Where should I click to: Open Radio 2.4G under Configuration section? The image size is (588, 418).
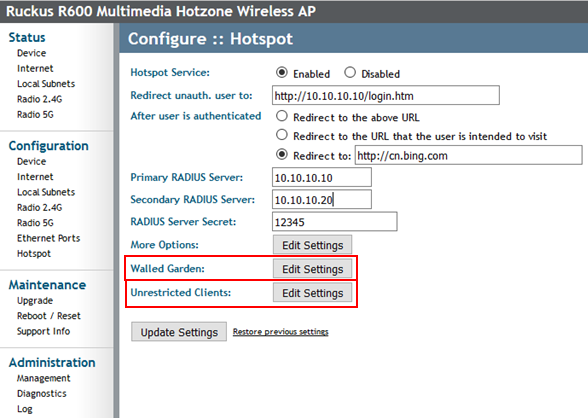pyautogui.click(x=40, y=208)
